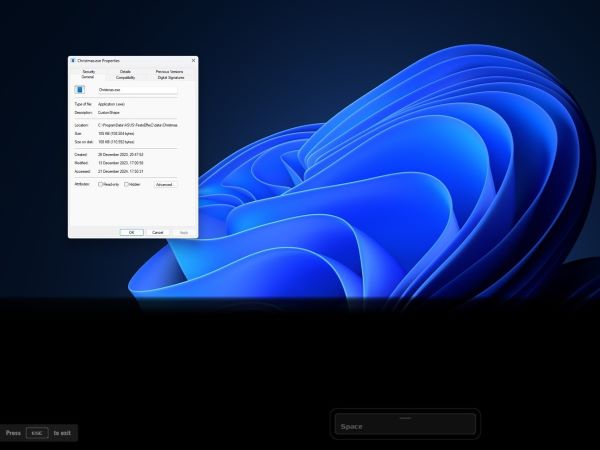Click the Type of file value

pyautogui.click(x=111, y=104)
